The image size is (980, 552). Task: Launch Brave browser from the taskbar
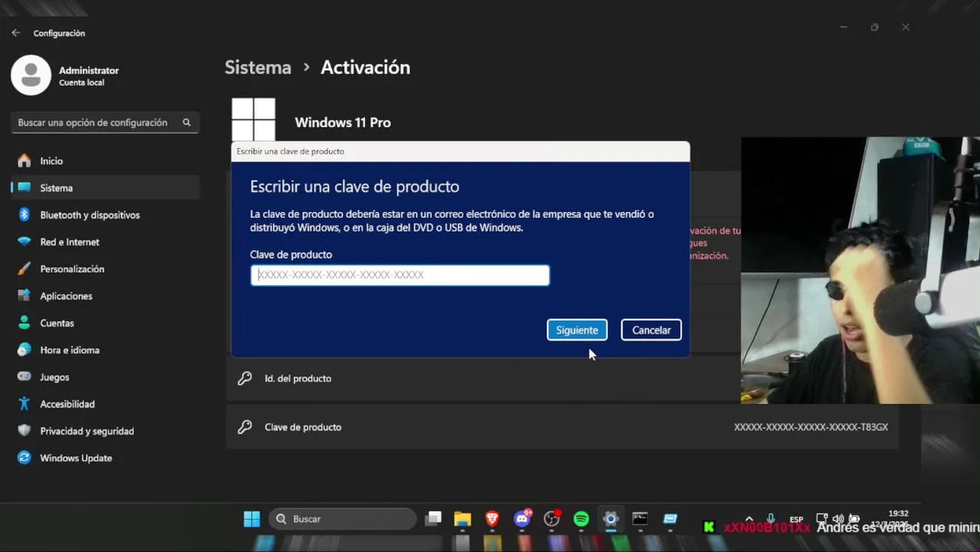(x=492, y=519)
